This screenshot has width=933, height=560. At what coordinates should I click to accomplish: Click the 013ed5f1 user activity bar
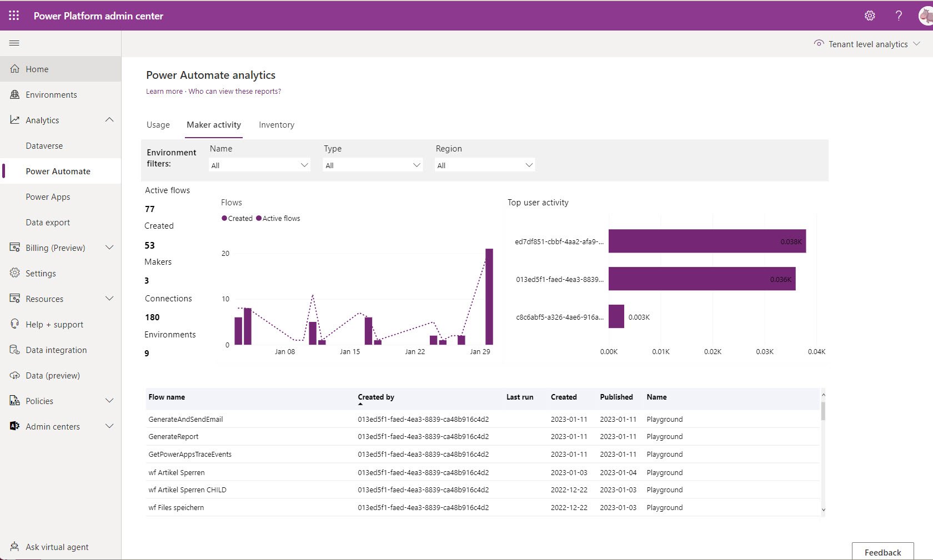point(702,279)
